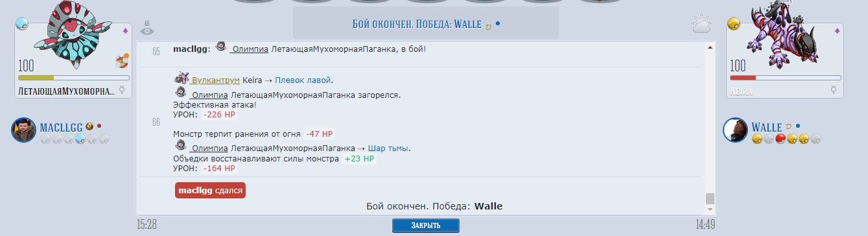Click Walle's red ball in team row
The width and height of the screenshot is (868, 236).
780,138
